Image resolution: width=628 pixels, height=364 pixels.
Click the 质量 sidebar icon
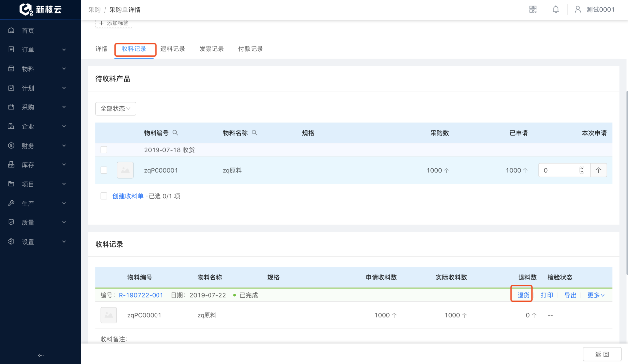click(11, 223)
